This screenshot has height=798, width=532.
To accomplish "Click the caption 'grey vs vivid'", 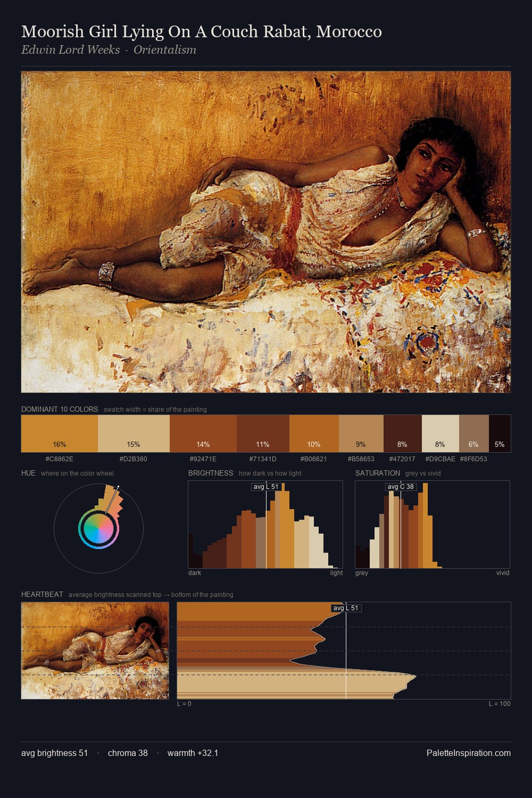I will (x=423, y=473).
